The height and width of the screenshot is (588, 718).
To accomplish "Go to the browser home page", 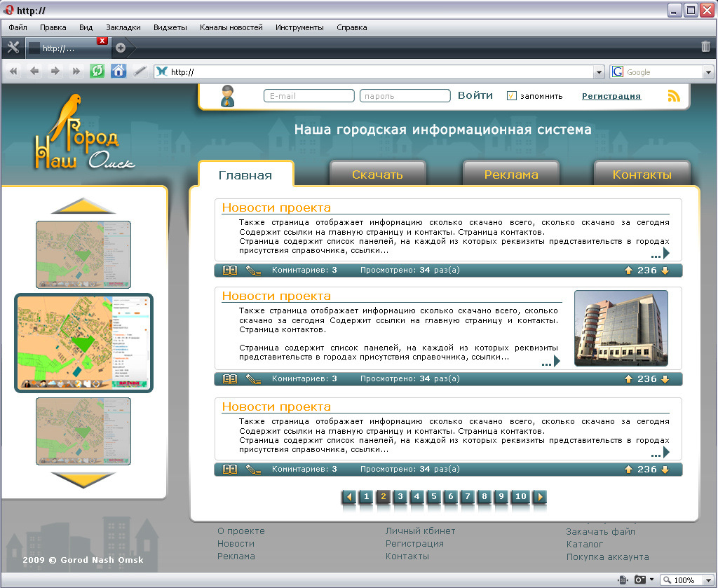I will [x=118, y=71].
